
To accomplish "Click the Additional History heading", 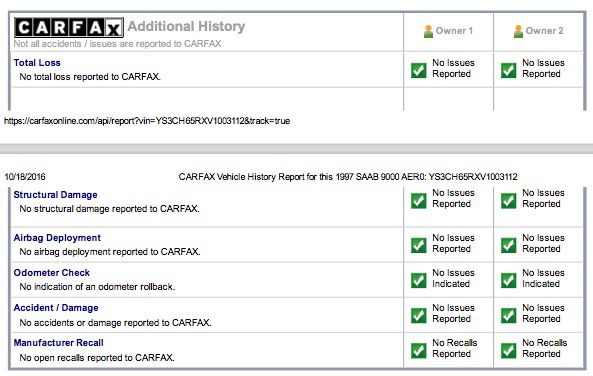I will tap(186, 26).
